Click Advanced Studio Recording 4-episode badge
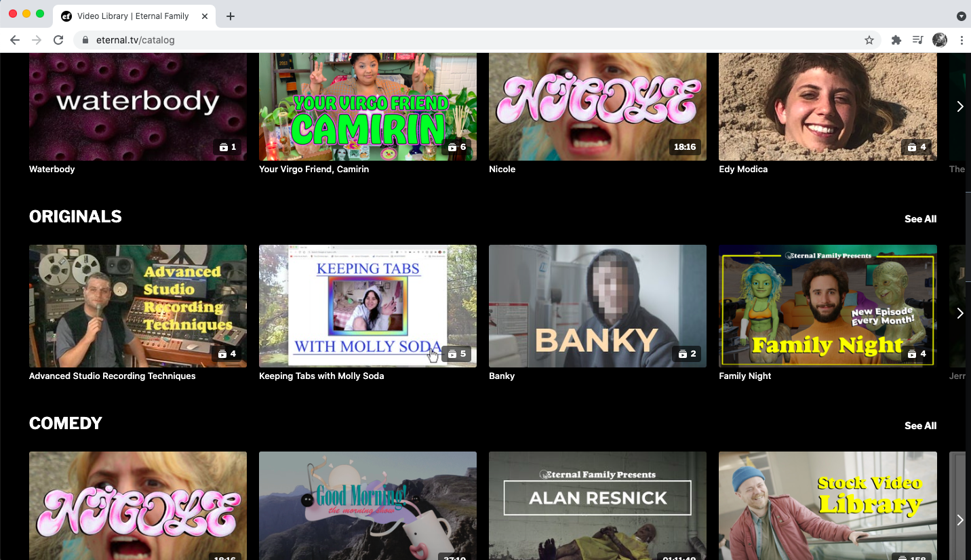 227,354
